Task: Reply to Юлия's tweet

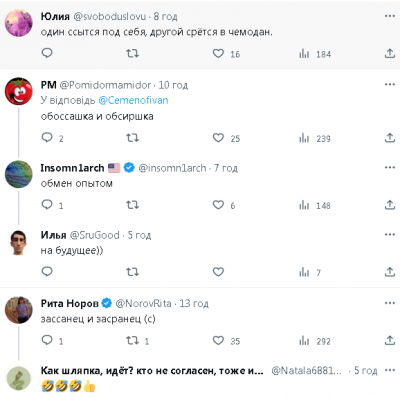Action: tap(47, 53)
